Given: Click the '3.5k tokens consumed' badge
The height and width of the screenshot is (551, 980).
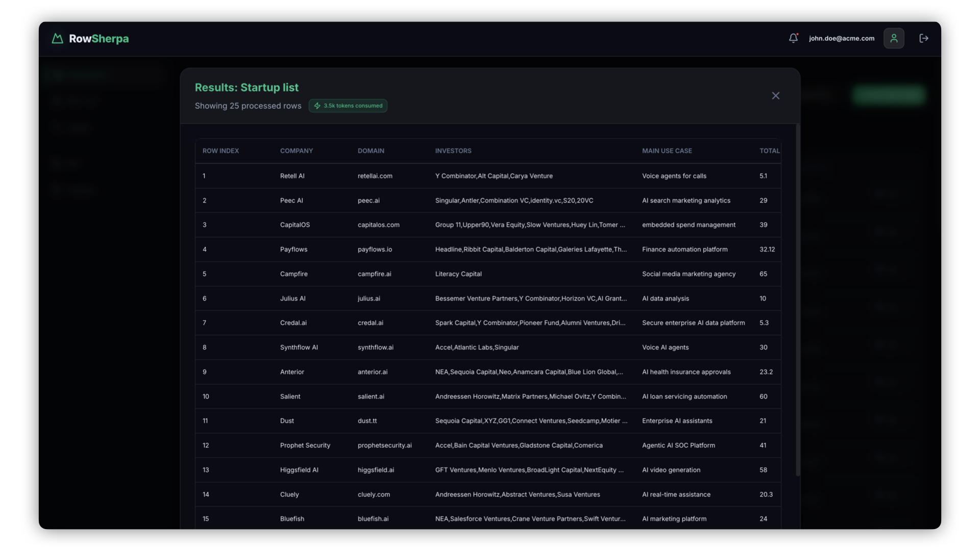Looking at the screenshot, I should tap(348, 106).
